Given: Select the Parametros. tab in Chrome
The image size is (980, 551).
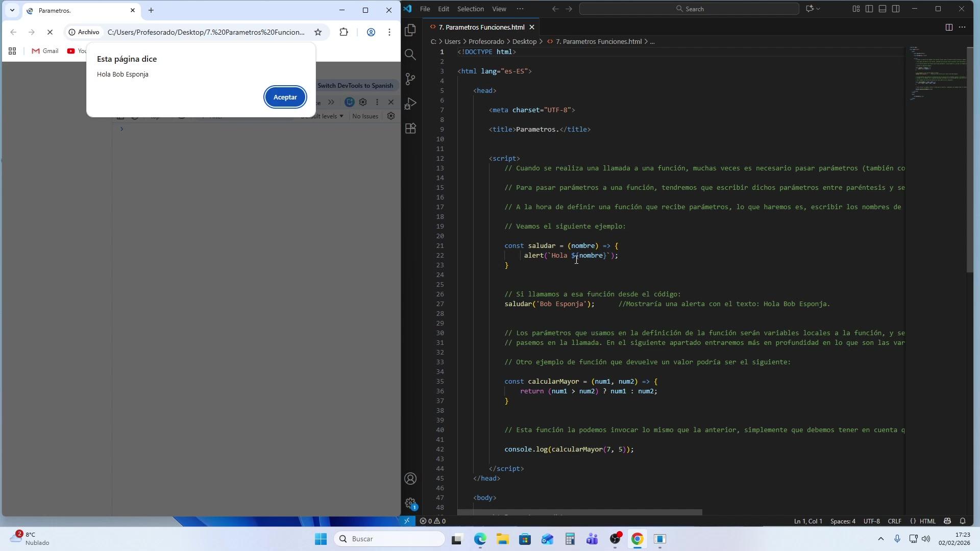Looking at the screenshot, I should (82, 10).
